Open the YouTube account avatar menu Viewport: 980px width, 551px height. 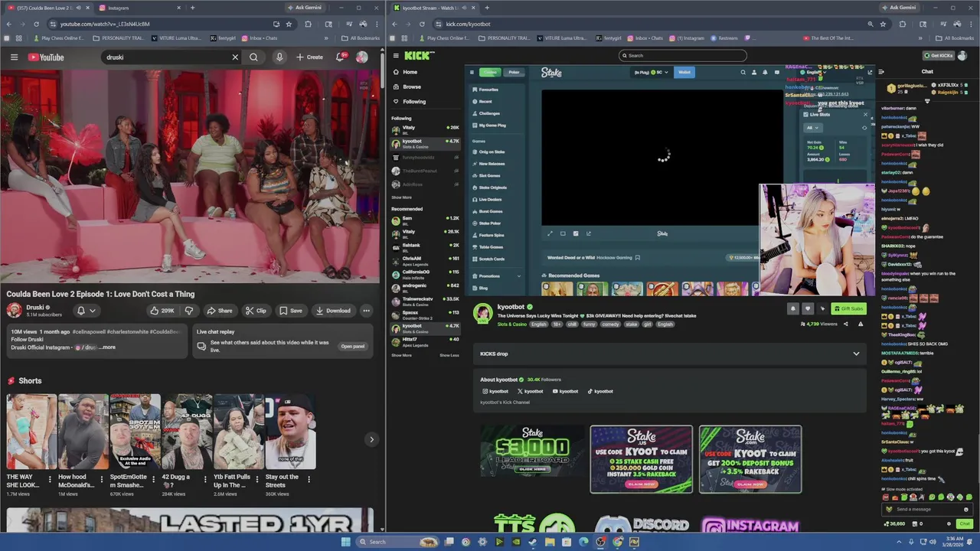pos(362,57)
